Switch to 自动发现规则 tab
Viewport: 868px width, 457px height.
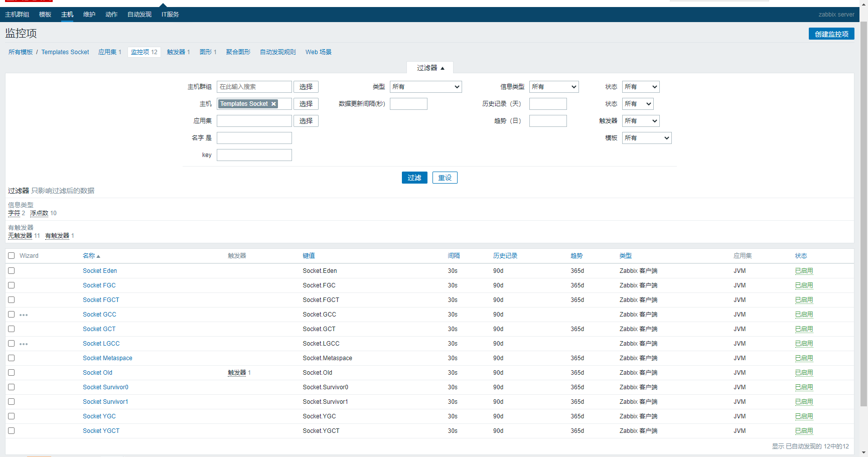[x=278, y=52]
